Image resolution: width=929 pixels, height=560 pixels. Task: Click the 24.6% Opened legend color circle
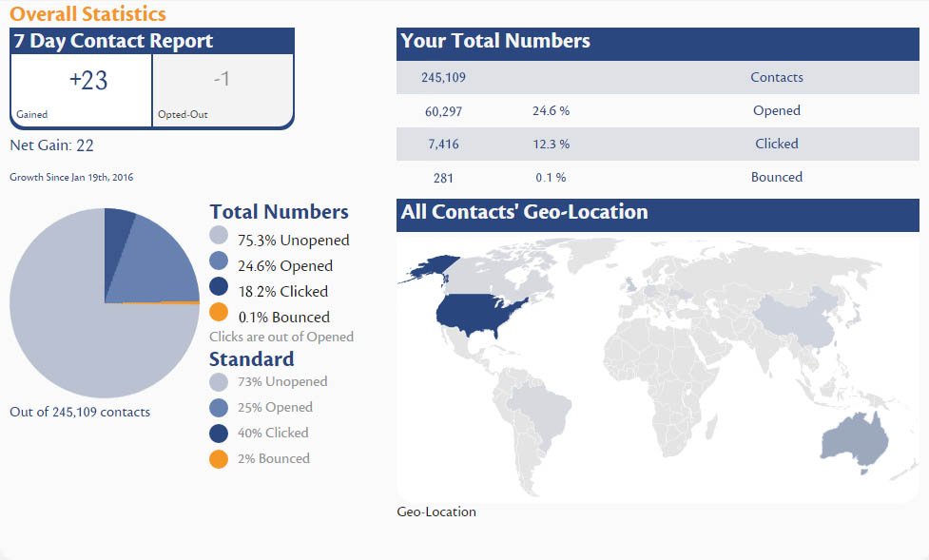pos(219,261)
